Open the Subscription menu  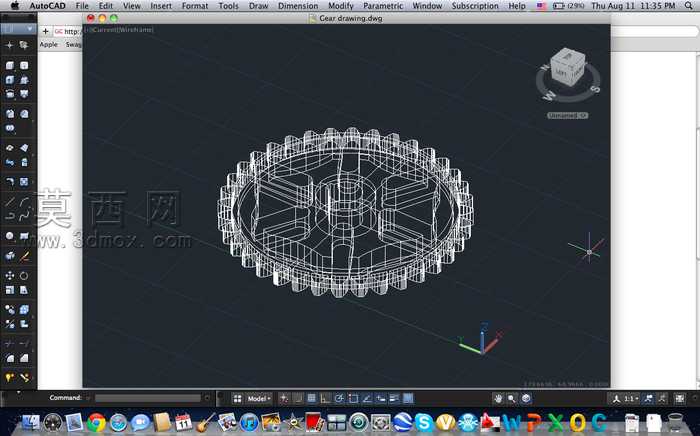(x=475, y=6)
